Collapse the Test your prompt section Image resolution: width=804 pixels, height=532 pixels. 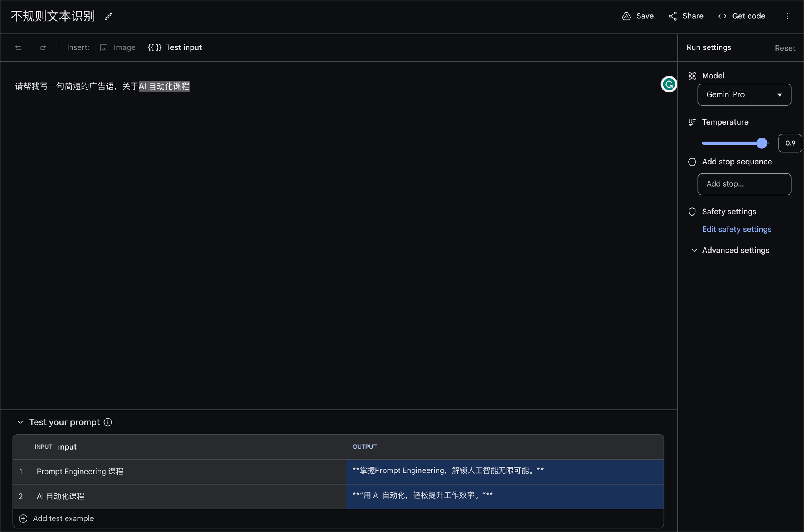[20, 422]
